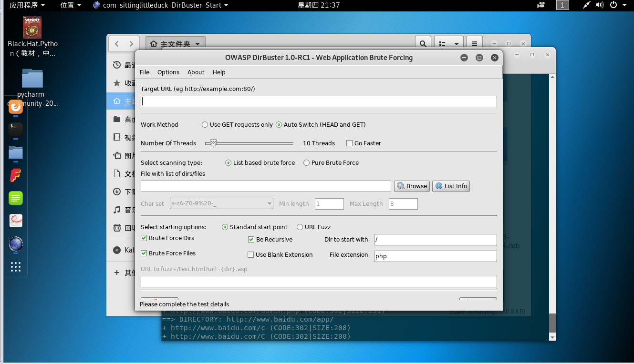This screenshot has height=364, width=634.
Task: Open view options dropdown arrow in Files window
Action: click(457, 43)
